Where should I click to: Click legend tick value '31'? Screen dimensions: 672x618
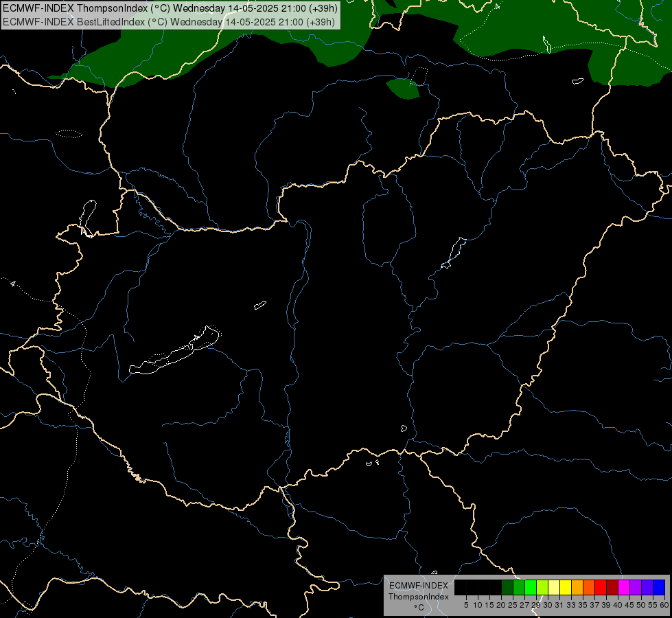point(559,605)
